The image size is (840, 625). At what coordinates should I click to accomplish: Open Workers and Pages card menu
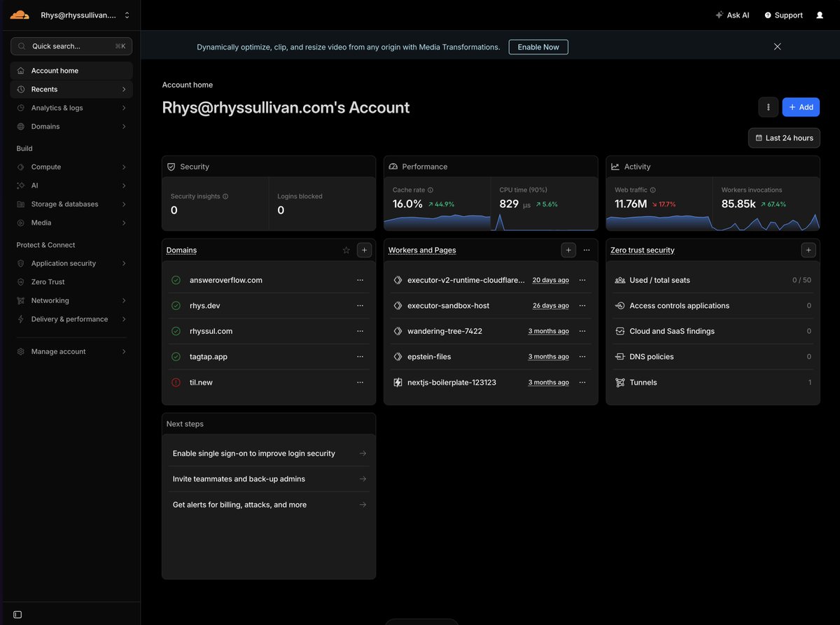[x=587, y=250]
